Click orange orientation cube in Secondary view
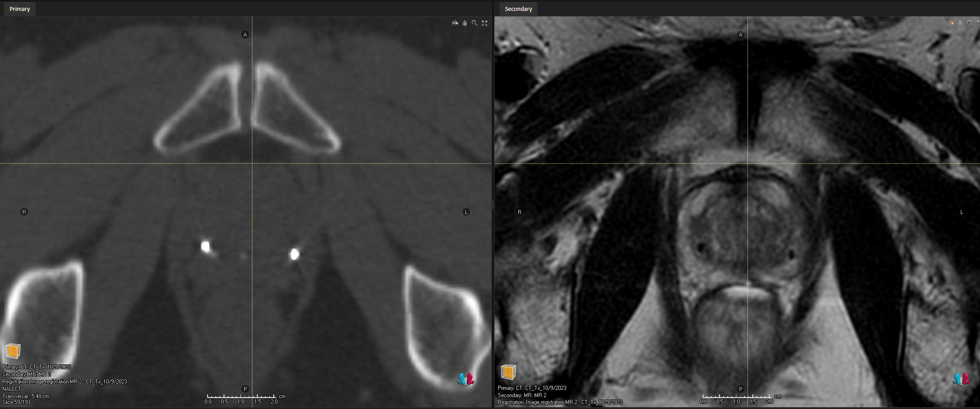This screenshot has width=980, height=409. point(508,372)
